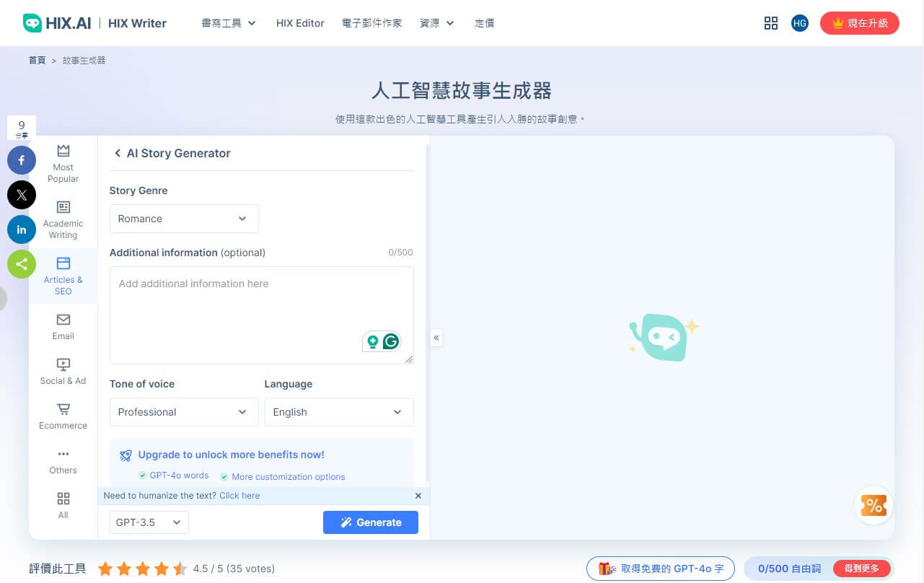Select the Others category

63,461
